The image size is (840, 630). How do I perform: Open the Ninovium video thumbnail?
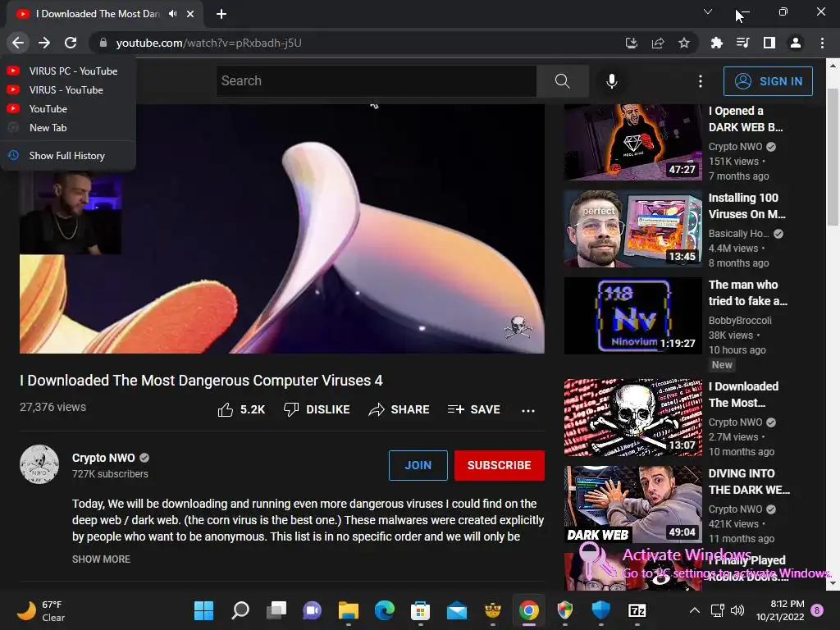click(632, 316)
